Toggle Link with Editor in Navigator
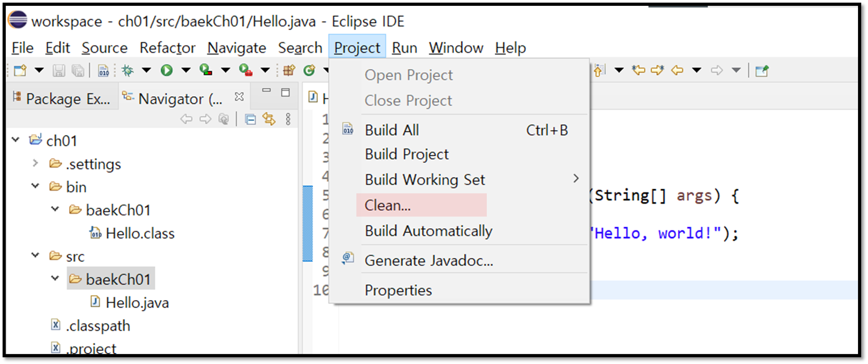 coord(269,119)
